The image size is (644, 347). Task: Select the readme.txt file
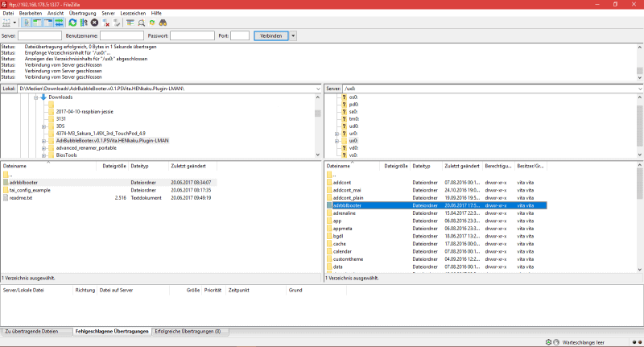tap(109, 198)
